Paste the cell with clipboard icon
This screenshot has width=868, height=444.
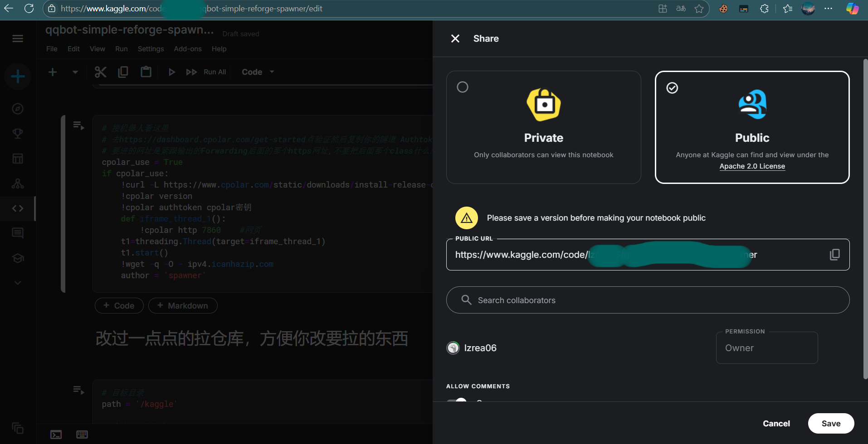pyautogui.click(x=146, y=72)
